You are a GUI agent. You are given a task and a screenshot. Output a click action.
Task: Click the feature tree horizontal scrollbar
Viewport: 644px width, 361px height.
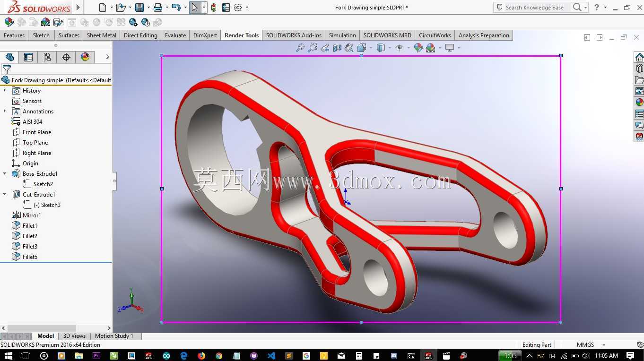tap(41, 328)
